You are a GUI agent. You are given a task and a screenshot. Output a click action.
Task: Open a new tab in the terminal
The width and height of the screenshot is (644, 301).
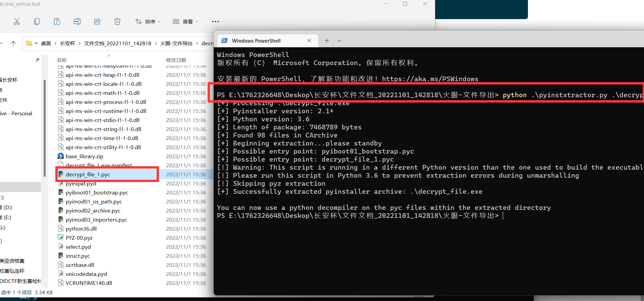coord(327,41)
